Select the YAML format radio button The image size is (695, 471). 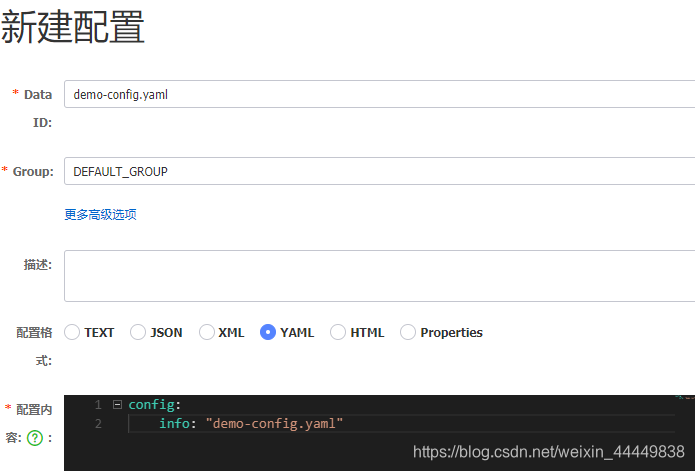pos(268,332)
